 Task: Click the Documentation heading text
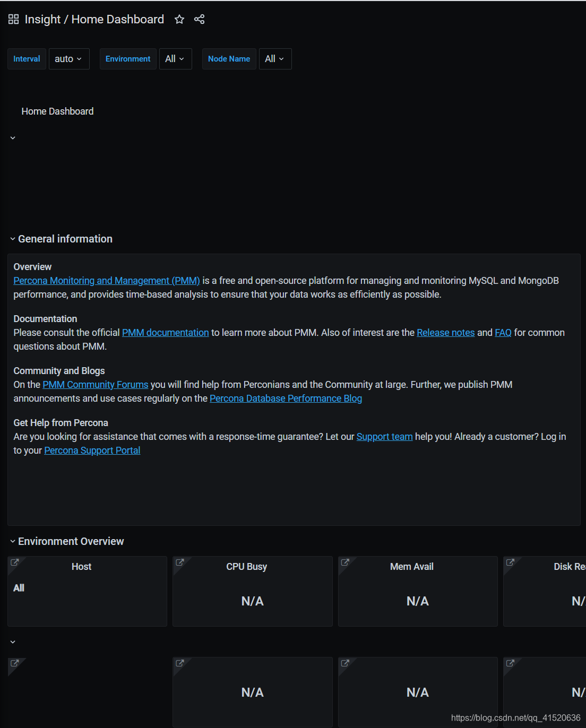[x=45, y=319]
